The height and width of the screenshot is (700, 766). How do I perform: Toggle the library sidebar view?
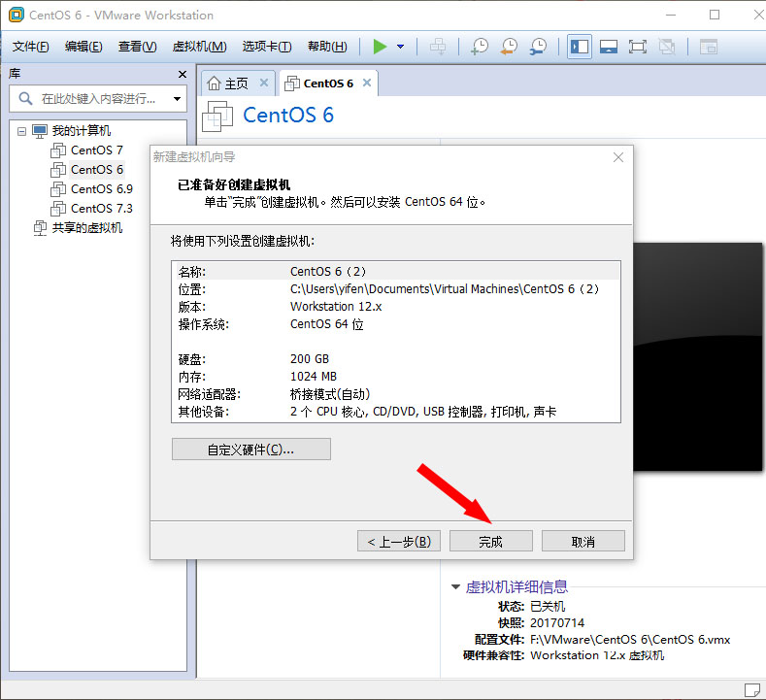click(580, 47)
